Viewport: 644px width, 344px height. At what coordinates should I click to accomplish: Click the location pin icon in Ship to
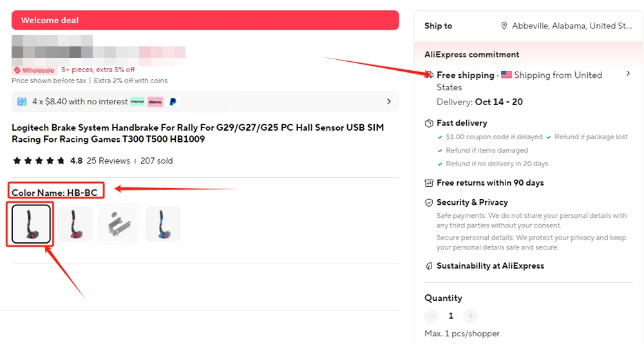point(504,26)
